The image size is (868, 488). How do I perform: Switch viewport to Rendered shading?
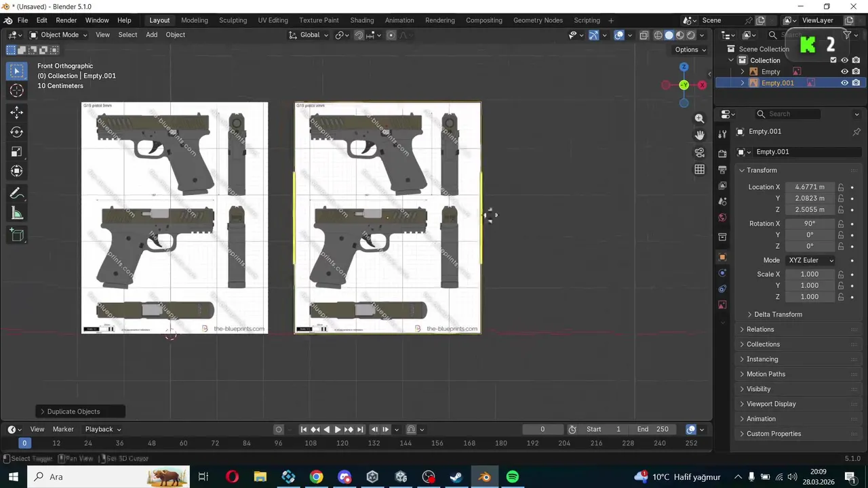[691, 35]
